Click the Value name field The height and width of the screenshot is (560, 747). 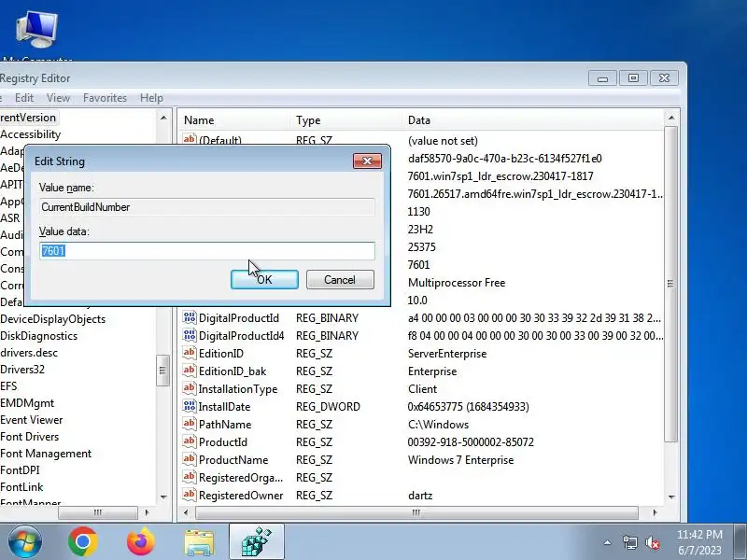tap(206, 207)
